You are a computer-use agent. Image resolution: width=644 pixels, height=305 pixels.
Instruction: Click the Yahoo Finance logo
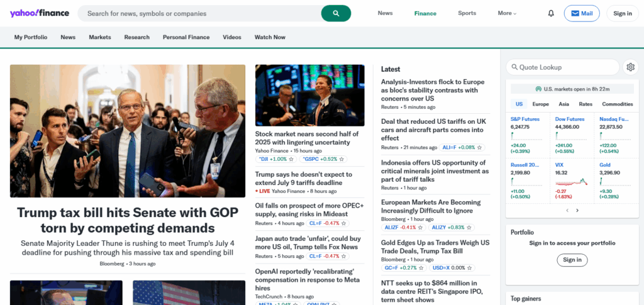(x=40, y=13)
